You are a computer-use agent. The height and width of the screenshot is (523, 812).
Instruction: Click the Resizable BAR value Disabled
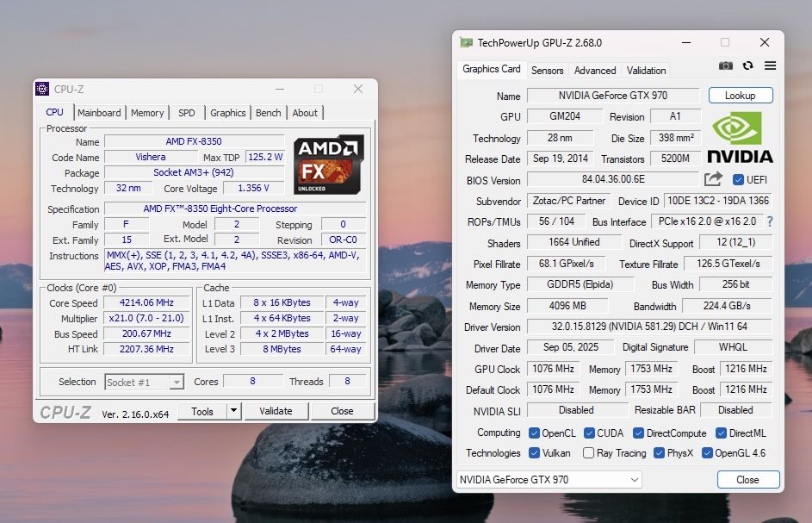click(736, 410)
